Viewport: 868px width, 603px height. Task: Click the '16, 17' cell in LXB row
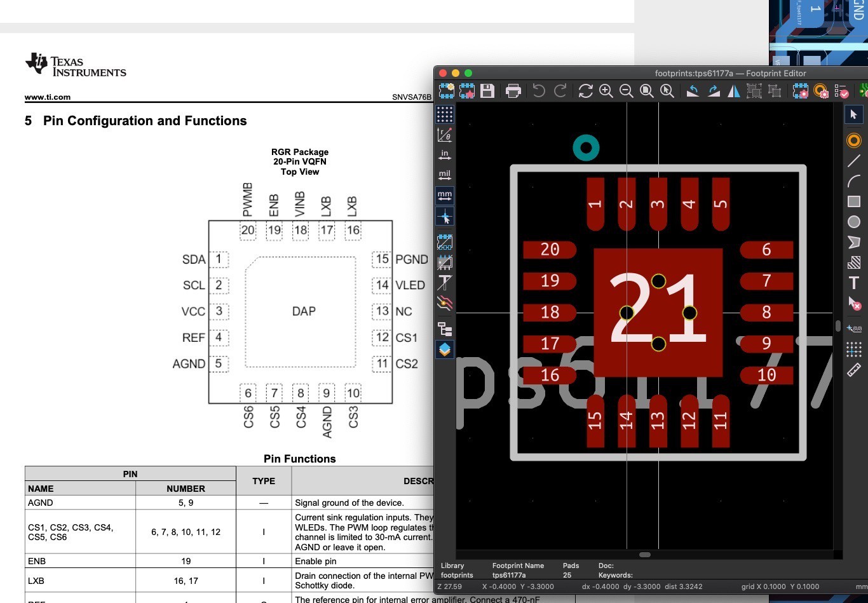click(x=186, y=581)
